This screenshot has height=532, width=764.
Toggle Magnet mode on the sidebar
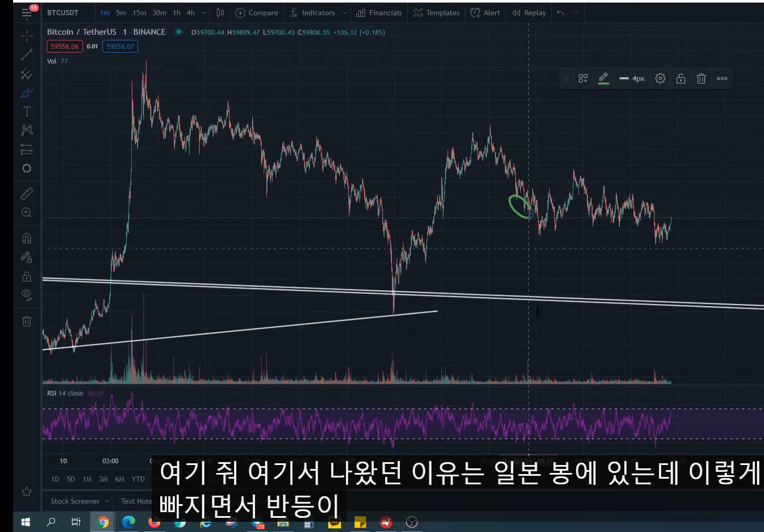pyautogui.click(x=27, y=238)
